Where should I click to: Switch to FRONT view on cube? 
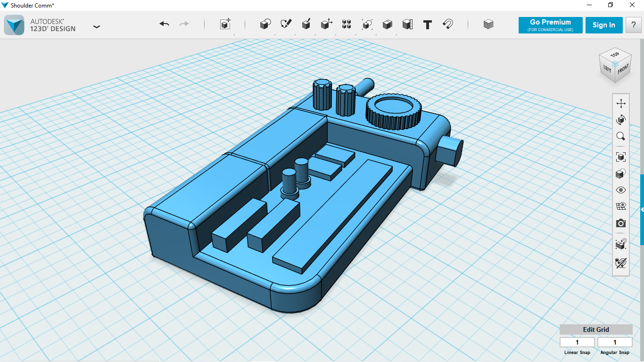[x=623, y=69]
